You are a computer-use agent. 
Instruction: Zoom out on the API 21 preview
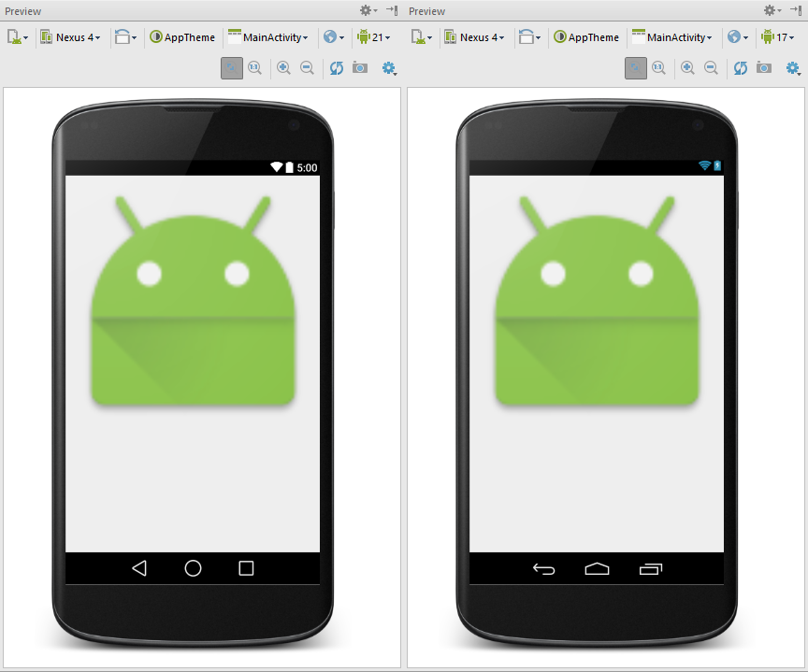[x=307, y=68]
